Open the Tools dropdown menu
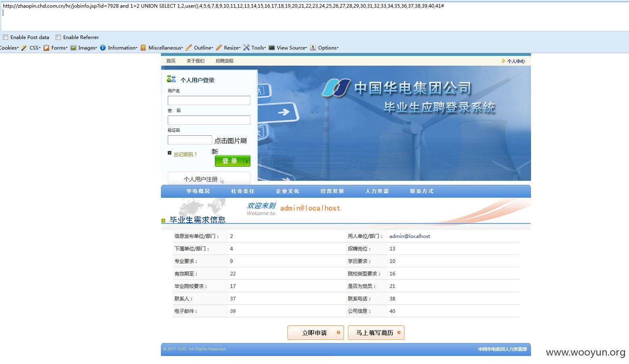 259,48
